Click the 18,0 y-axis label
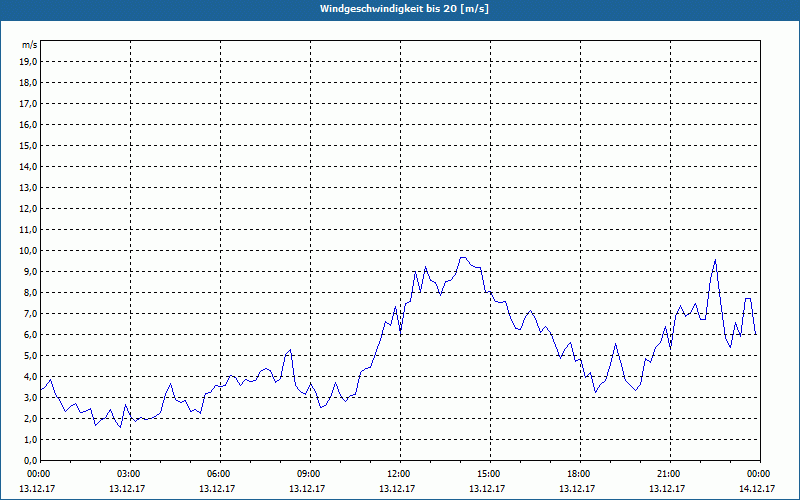 tap(28, 83)
